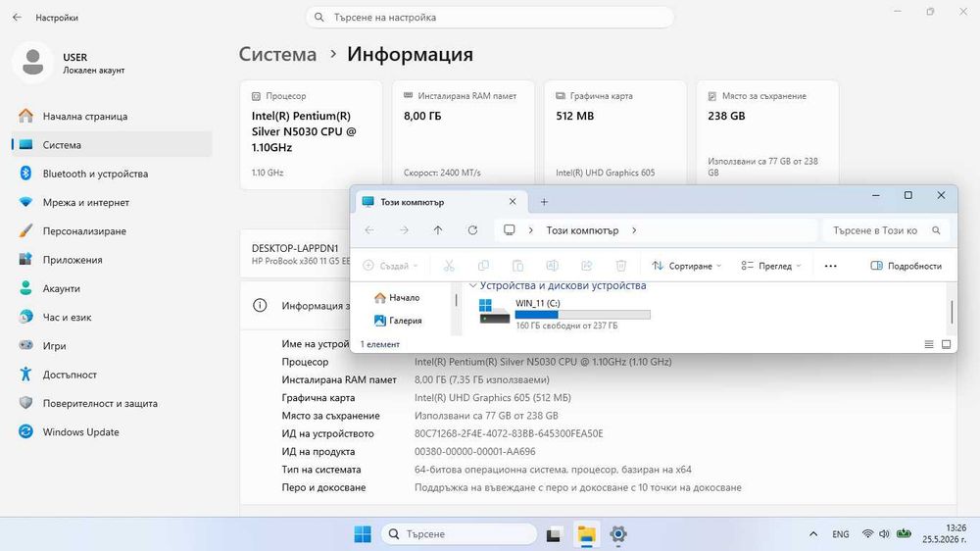The image size is (980, 551).
Task: Click the Cut scissors icon
Action: tap(449, 266)
